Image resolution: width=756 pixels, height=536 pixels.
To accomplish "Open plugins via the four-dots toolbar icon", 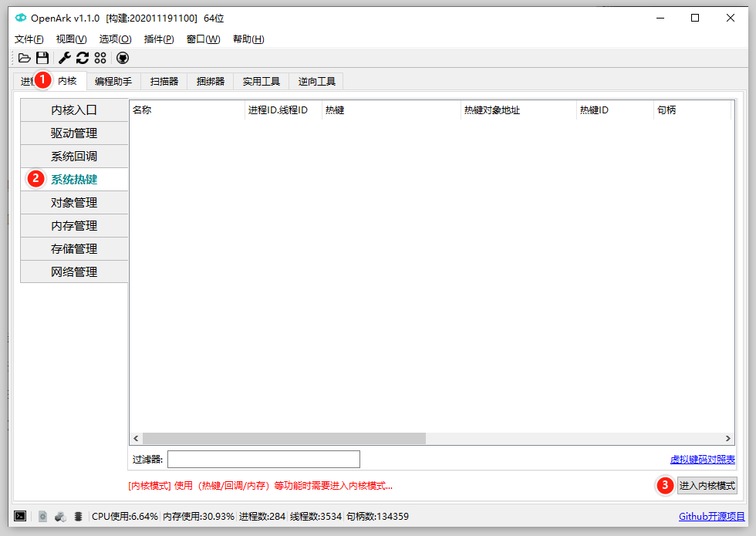I will 100,57.
